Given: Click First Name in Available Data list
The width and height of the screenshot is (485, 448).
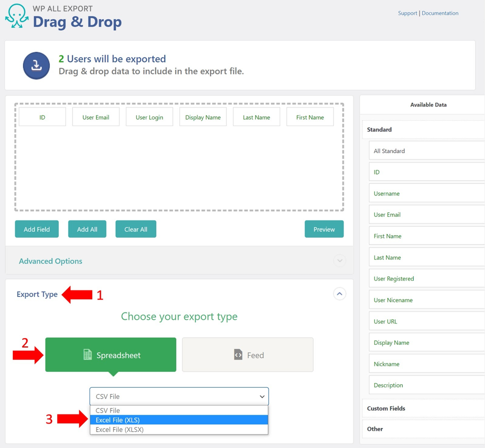Looking at the screenshot, I should tap(427, 236).
